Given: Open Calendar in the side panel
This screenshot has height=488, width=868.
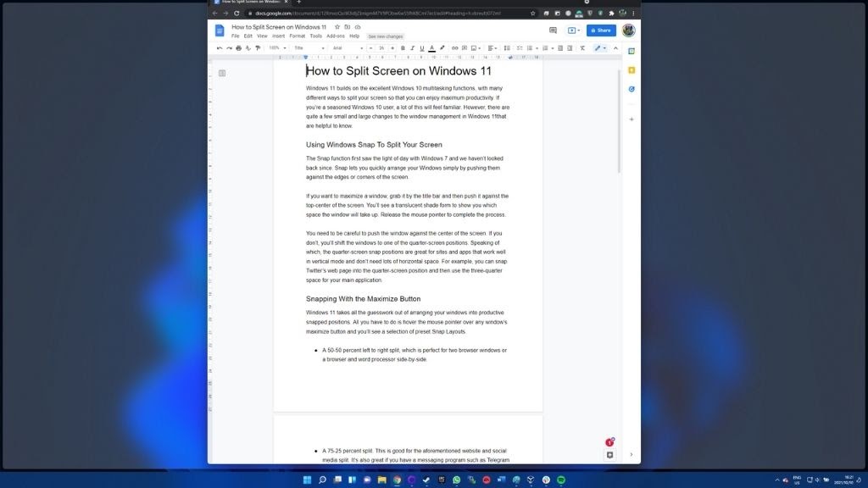Looking at the screenshot, I should pyautogui.click(x=632, y=52).
